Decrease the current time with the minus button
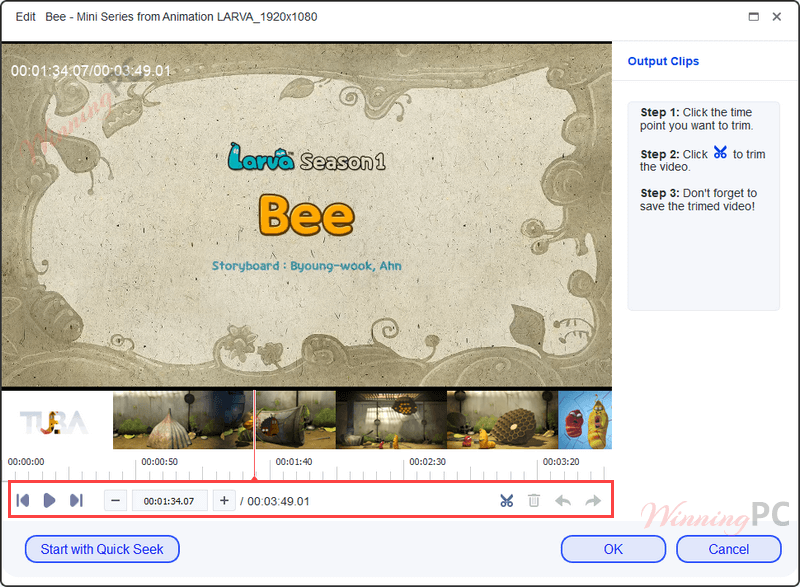This screenshot has height=587, width=800. [x=115, y=501]
